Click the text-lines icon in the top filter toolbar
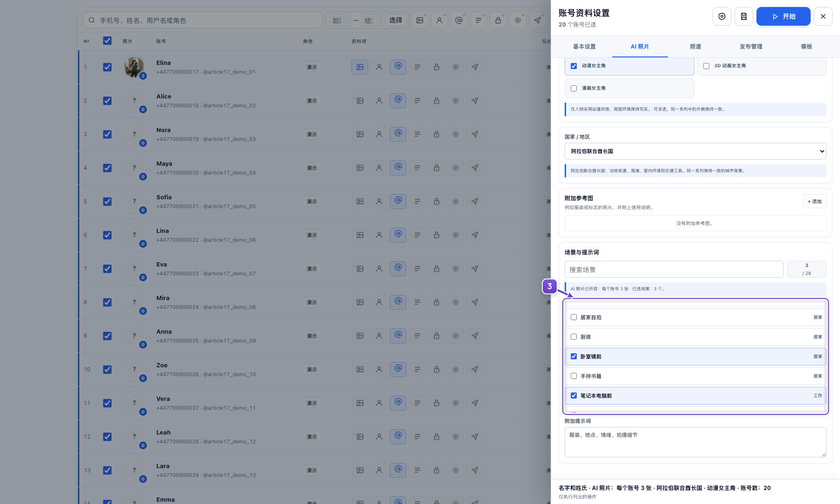The width and height of the screenshot is (840, 504). click(479, 20)
